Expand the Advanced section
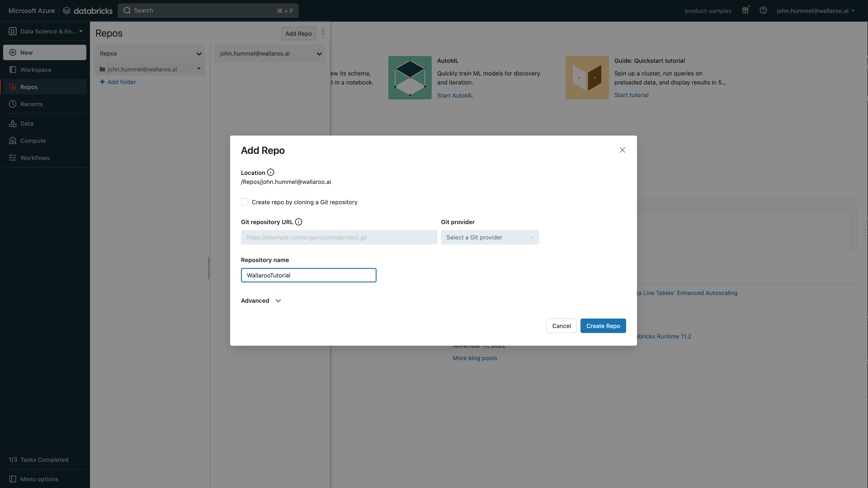 pyautogui.click(x=261, y=301)
